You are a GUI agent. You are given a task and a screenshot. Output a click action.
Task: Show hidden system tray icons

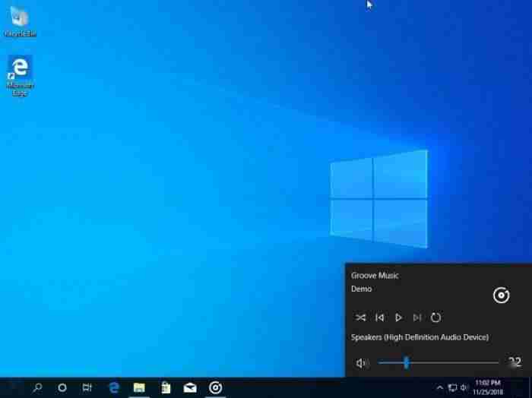440,387
